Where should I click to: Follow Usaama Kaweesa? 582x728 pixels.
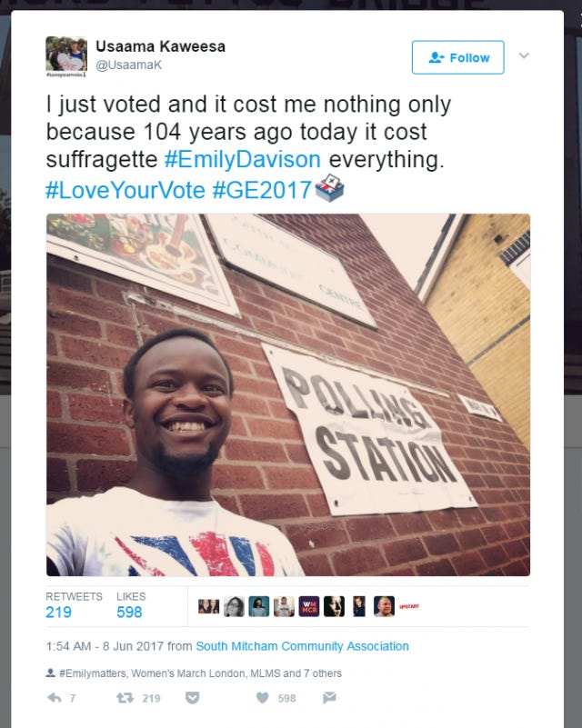point(458,57)
